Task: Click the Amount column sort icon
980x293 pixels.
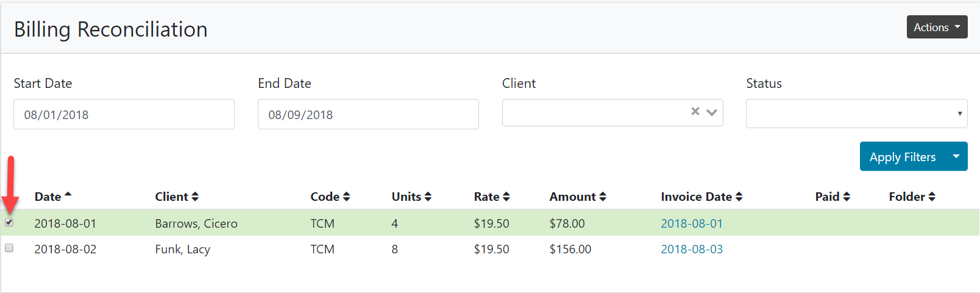Action: [603, 197]
